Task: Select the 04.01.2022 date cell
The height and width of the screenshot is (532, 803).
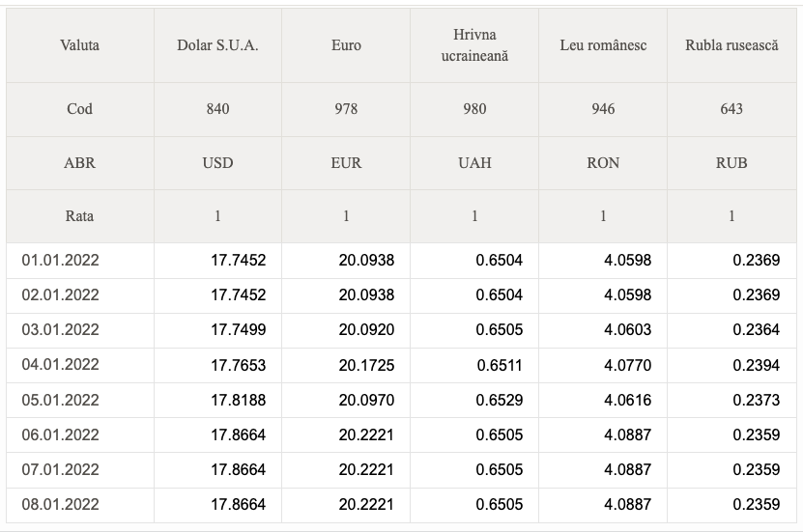Action: click(80, 365)
